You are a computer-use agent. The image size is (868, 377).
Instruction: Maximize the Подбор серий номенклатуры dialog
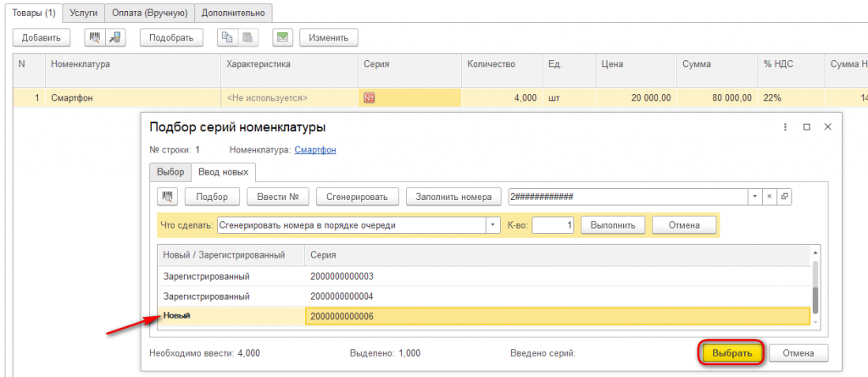coord(807,127)
